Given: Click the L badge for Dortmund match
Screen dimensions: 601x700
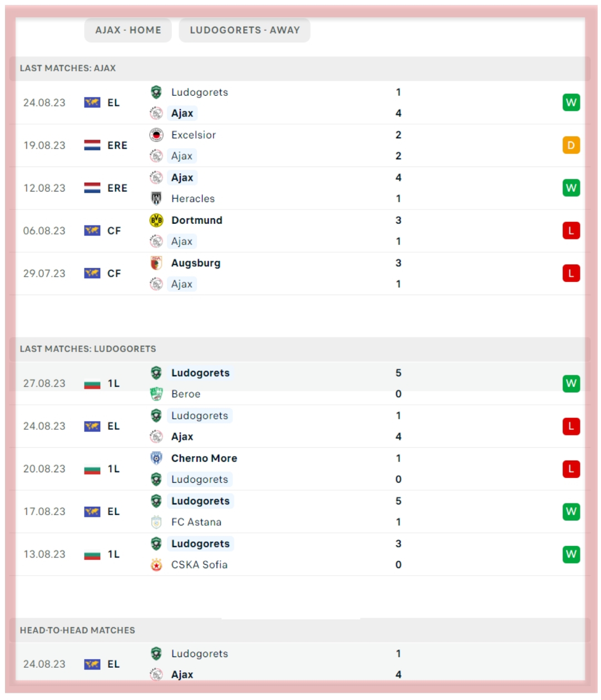Looking at the screenshot, I should click(571, 231).
